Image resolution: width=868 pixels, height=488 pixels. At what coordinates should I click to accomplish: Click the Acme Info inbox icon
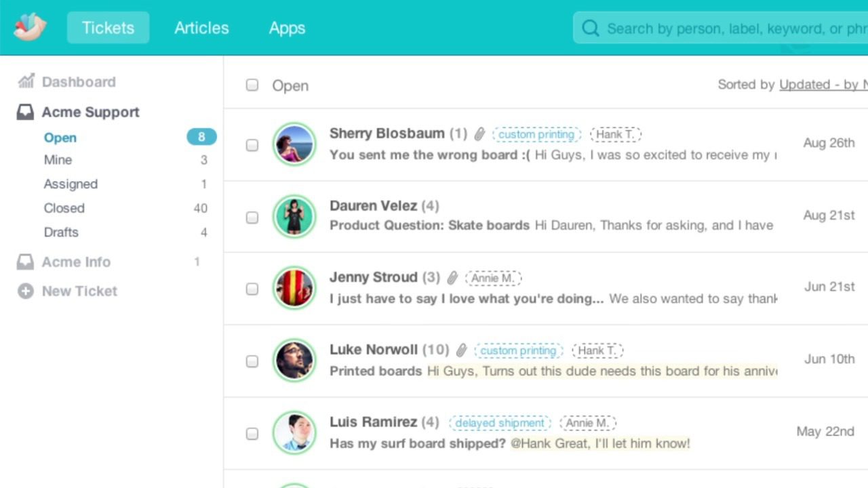click(25, 262)
